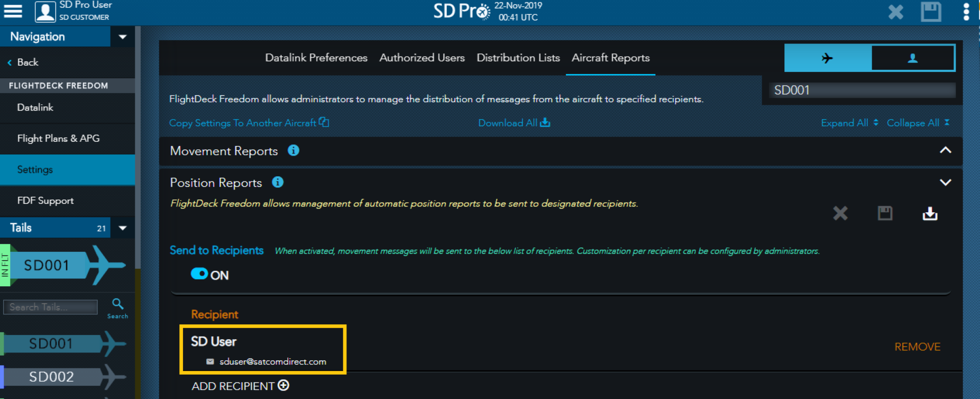The width and height of the screenshot is (980, 399).
Task: Click the SD001 aircraft selector field
Action: [862, 90]
